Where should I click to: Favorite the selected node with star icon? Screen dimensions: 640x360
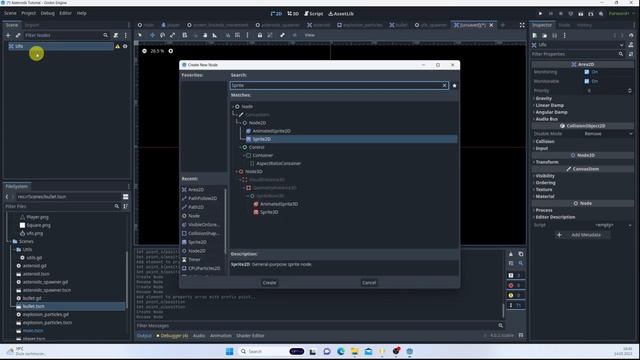[x=454, y=86]
